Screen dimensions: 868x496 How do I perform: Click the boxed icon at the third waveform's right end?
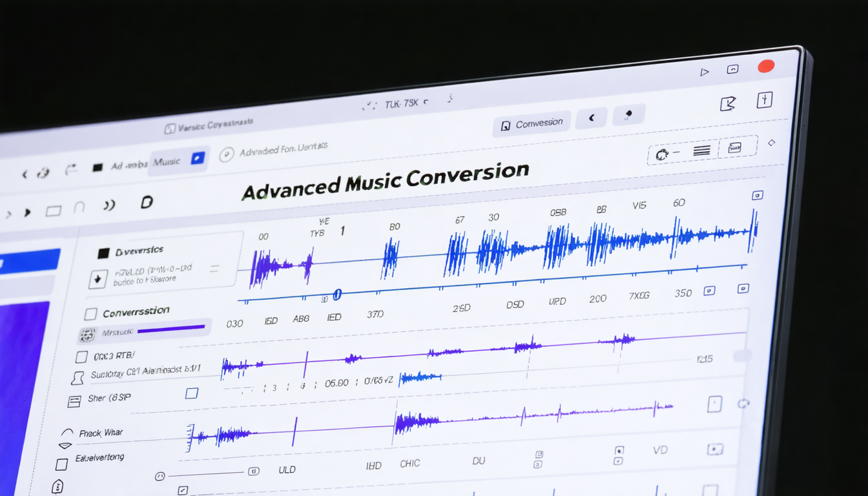click(x=714, y=404)
